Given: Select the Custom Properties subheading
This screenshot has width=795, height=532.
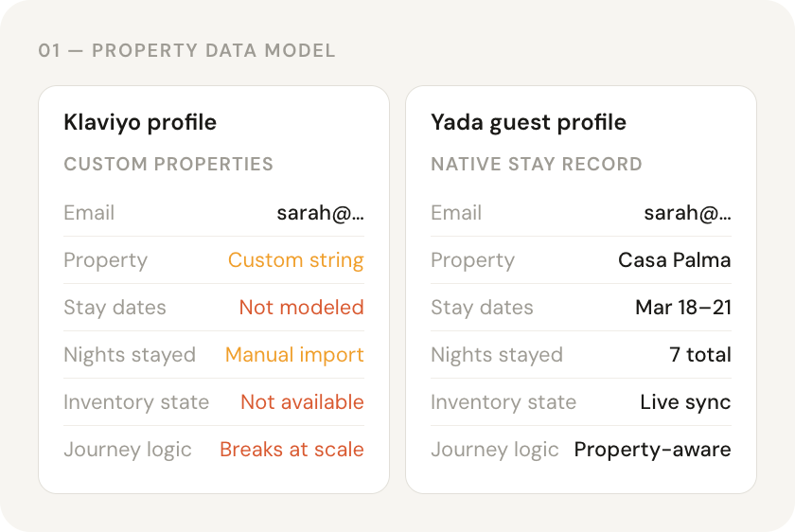Looking at the screenshot, I should coord(168,165).
